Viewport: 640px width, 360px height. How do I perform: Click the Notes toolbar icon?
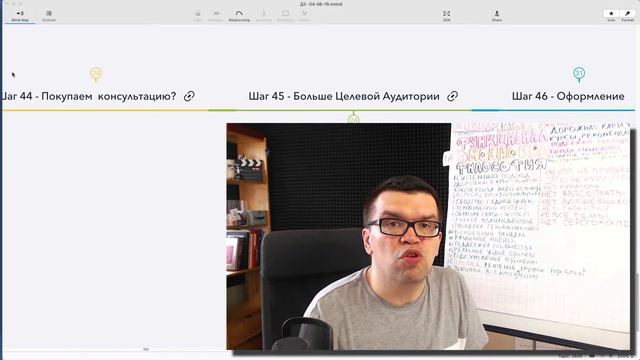coord(304,16)
